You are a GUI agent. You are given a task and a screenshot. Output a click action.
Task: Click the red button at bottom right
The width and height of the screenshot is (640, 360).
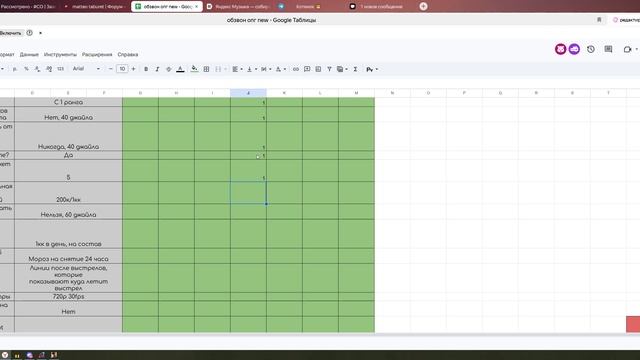click(x=633, y=324)
